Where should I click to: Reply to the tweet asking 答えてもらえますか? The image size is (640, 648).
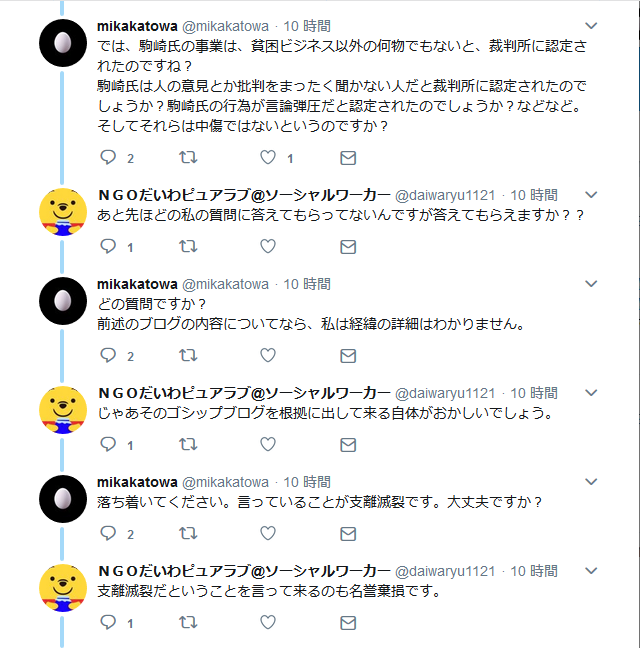(110, 246)
